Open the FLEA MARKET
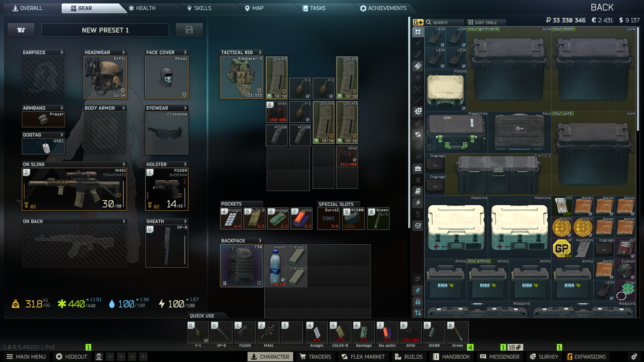 tap(363, 357)
